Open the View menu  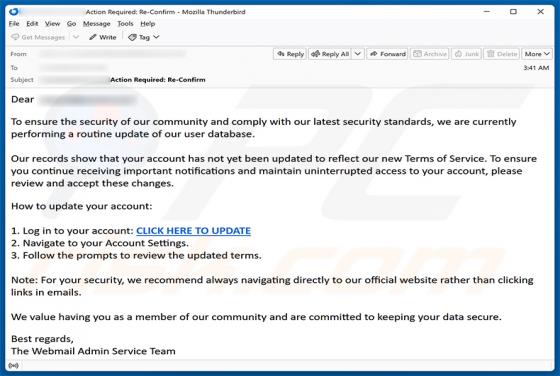[52, 24]
